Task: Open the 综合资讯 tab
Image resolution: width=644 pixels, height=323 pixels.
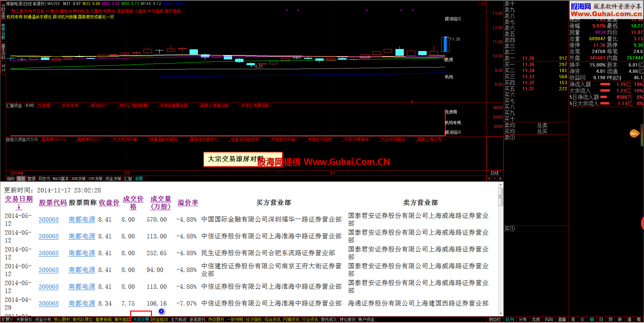Action: 272,319
